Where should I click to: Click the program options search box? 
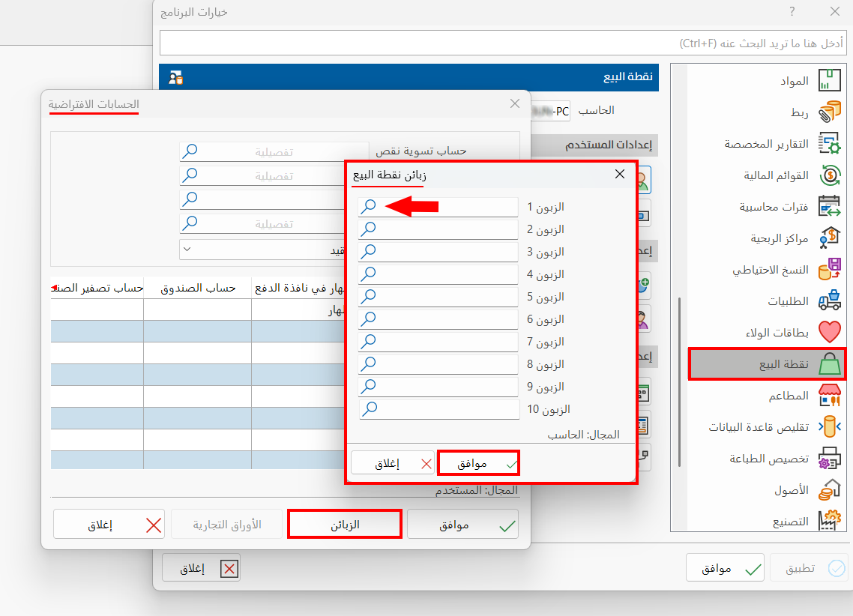click(502, 43)
